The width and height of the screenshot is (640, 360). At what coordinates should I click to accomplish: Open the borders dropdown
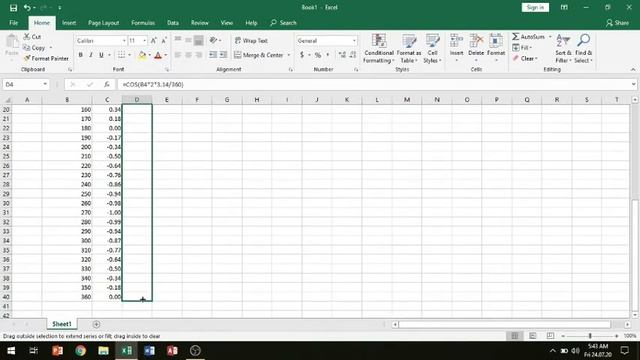click(129, 55)
